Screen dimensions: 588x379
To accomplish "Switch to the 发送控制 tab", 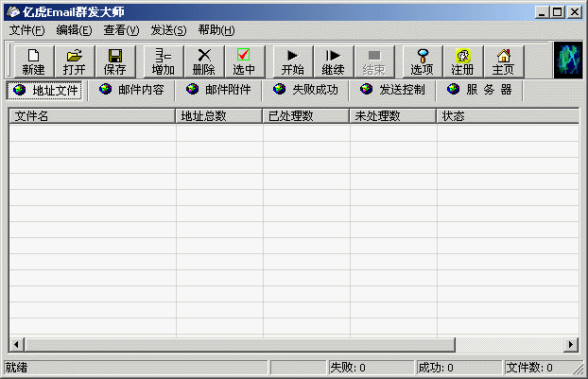I will [x=392, y=90].
